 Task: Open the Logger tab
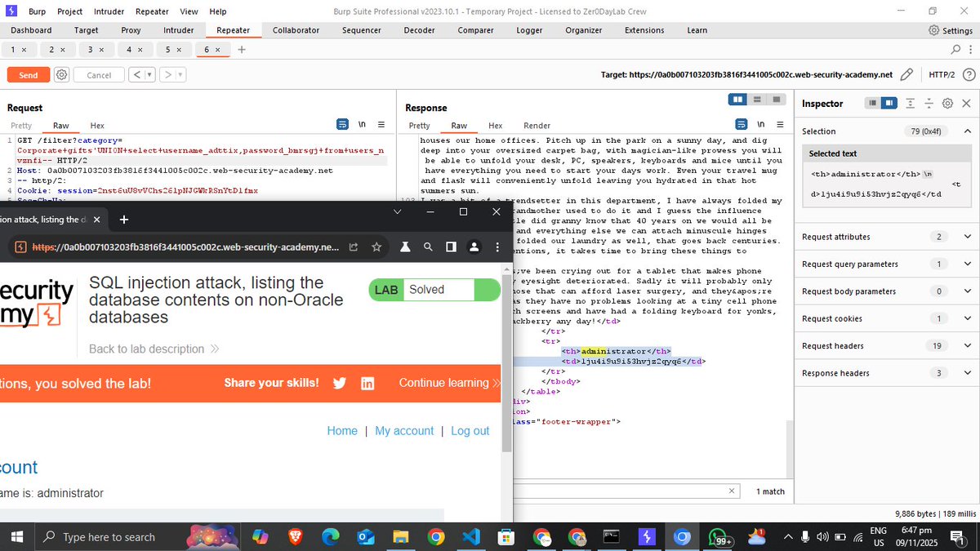(529, 30)
